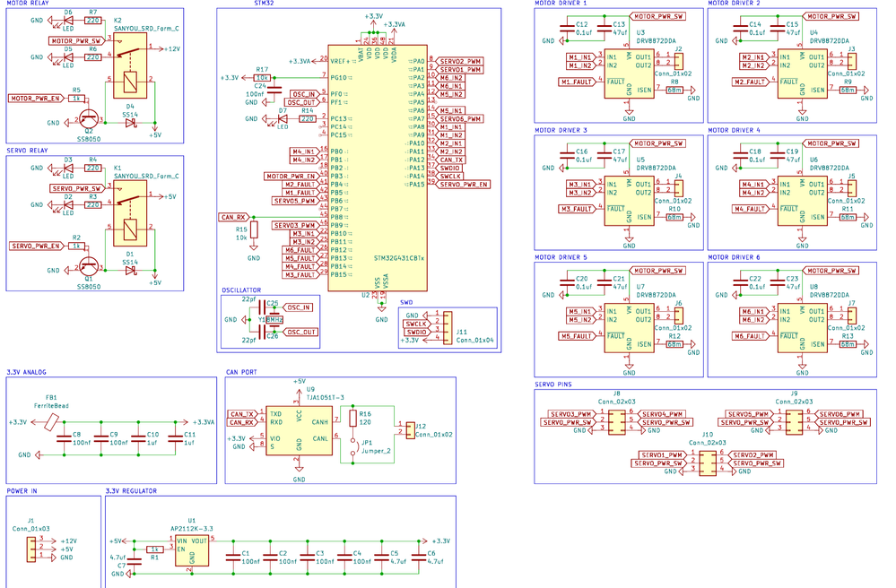Click the MOTOR_PWR_EN label beside R5
Image resolution: width=896 pixels, height=588 pixels.
coord(36,99)
